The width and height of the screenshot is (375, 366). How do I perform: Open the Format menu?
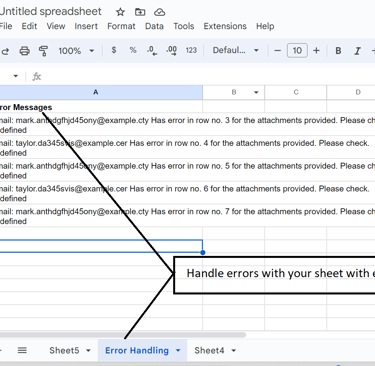tap(121, 26)
